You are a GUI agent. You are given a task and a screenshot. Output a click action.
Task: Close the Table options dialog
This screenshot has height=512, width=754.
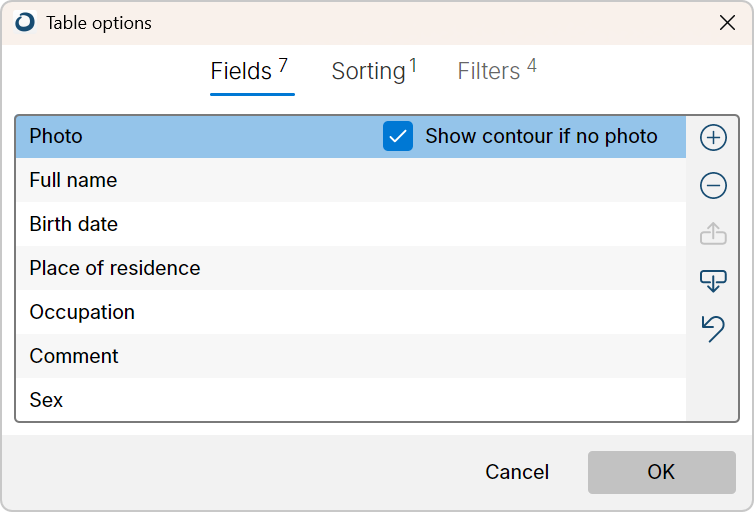pyautogui.click(x=727, y=23)
